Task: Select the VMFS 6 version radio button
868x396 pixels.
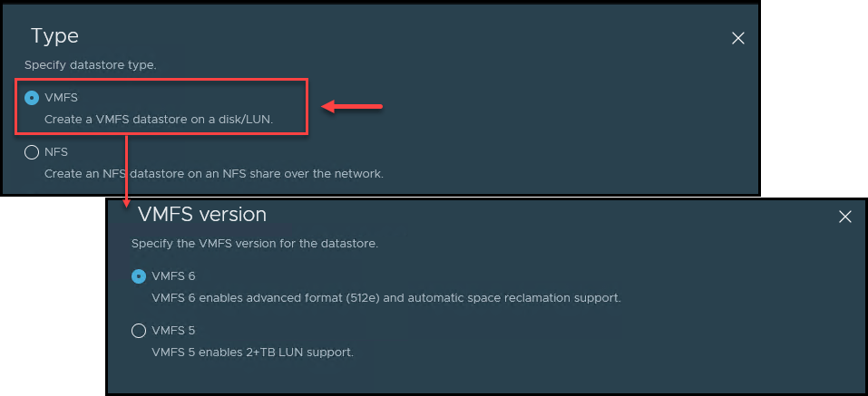Action: (x=139, y=276)
